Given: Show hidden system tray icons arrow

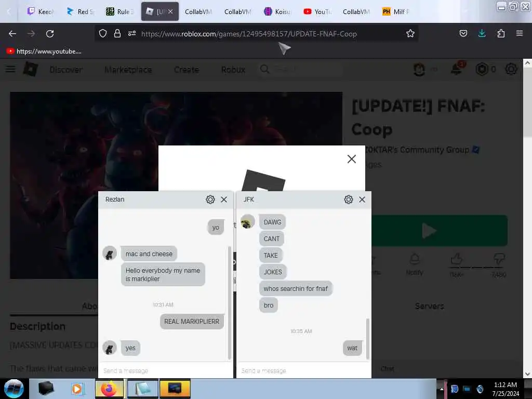Looking at the screenshot, I should (442, 389).
